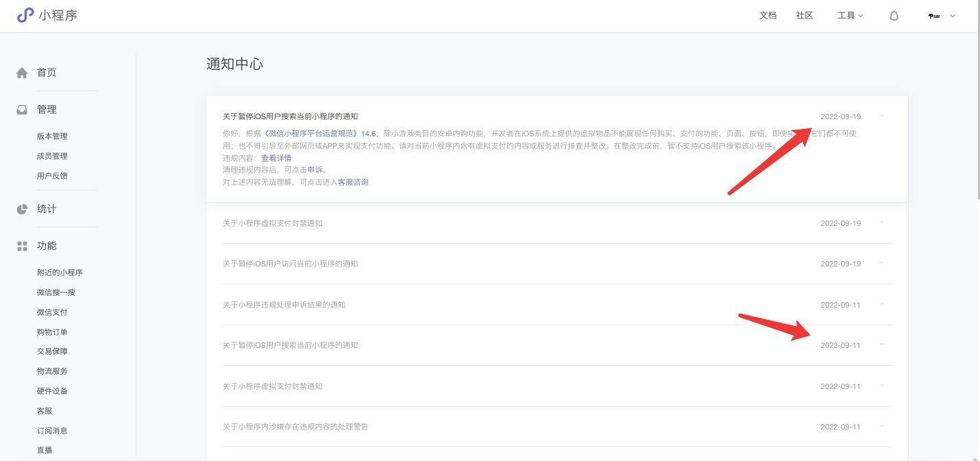Screen dimensions: 980x461
Task: Expand the 暂停iOS用户访问 notice row chevron
Action: pos(881,263)
